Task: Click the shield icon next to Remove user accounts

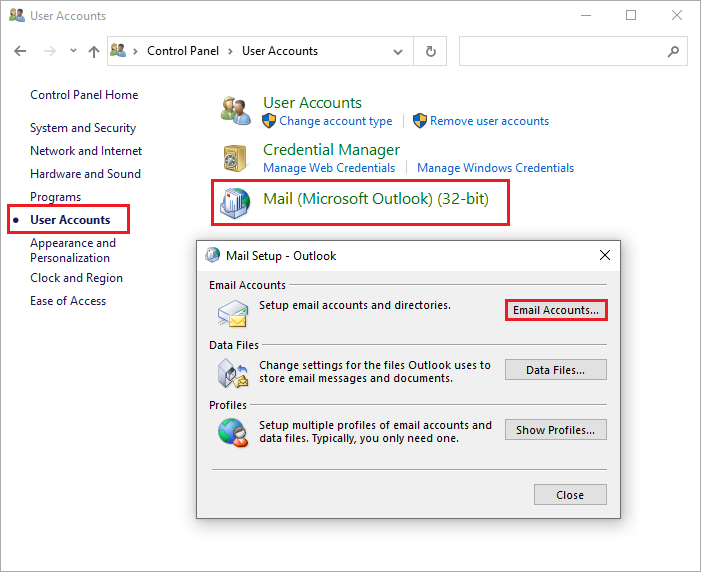Action: tap(420, 121)
